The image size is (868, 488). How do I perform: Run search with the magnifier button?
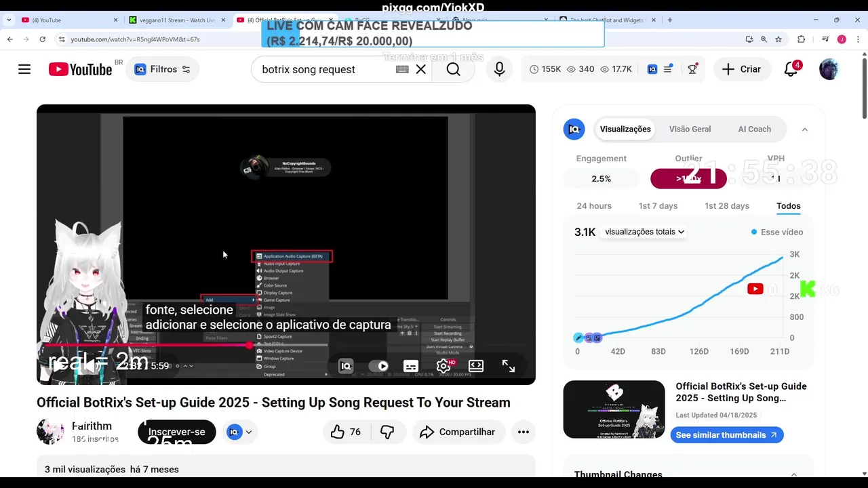coord(454,69)
